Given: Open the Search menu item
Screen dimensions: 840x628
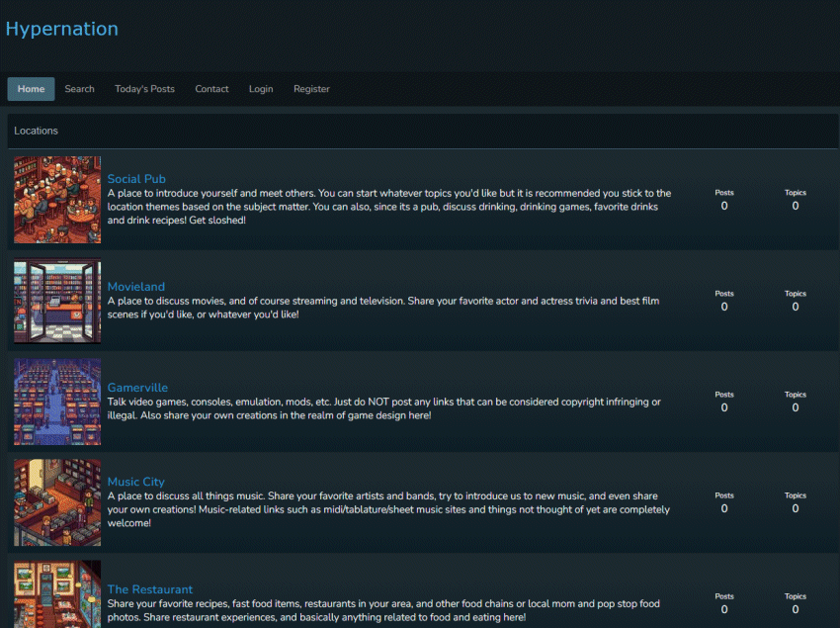Looking at the screenshot, I should pos(80,89).
